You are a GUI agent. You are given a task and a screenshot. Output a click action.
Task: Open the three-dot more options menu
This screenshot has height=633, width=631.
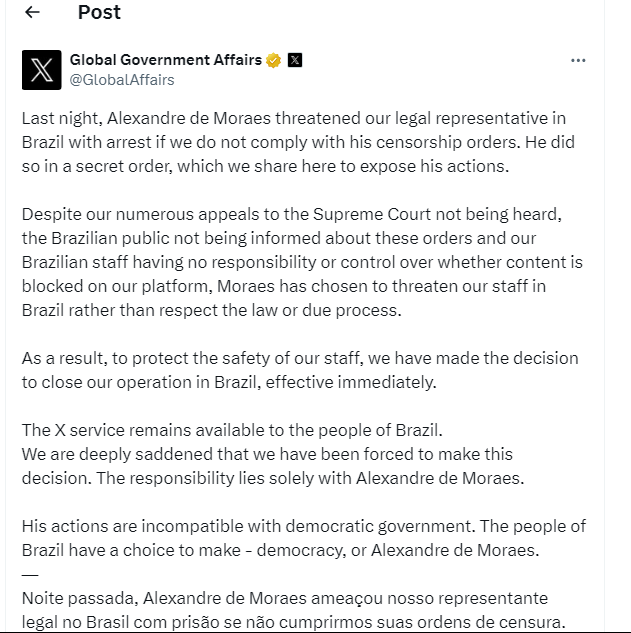pyautogui.click(x=578, y=61)
